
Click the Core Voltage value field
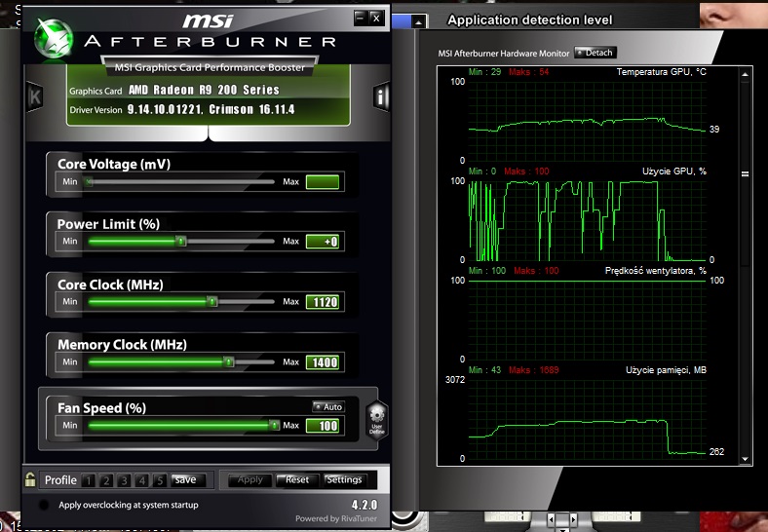point(323,182)
